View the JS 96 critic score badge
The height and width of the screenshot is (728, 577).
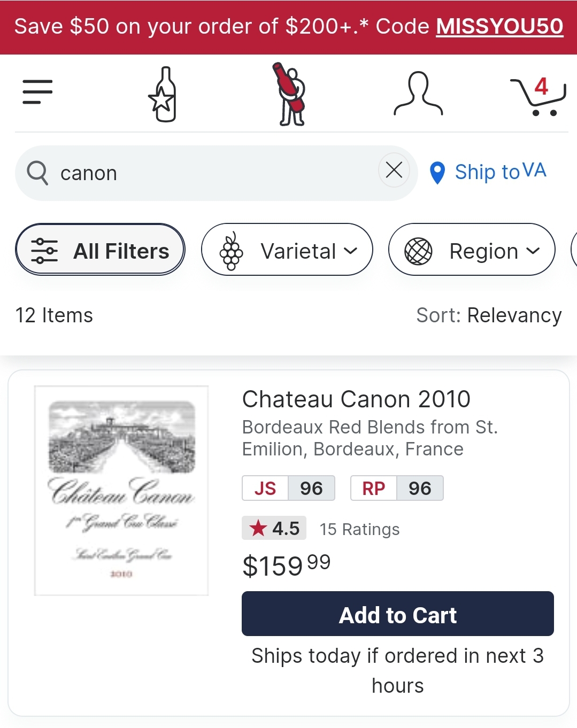point(288,488)
